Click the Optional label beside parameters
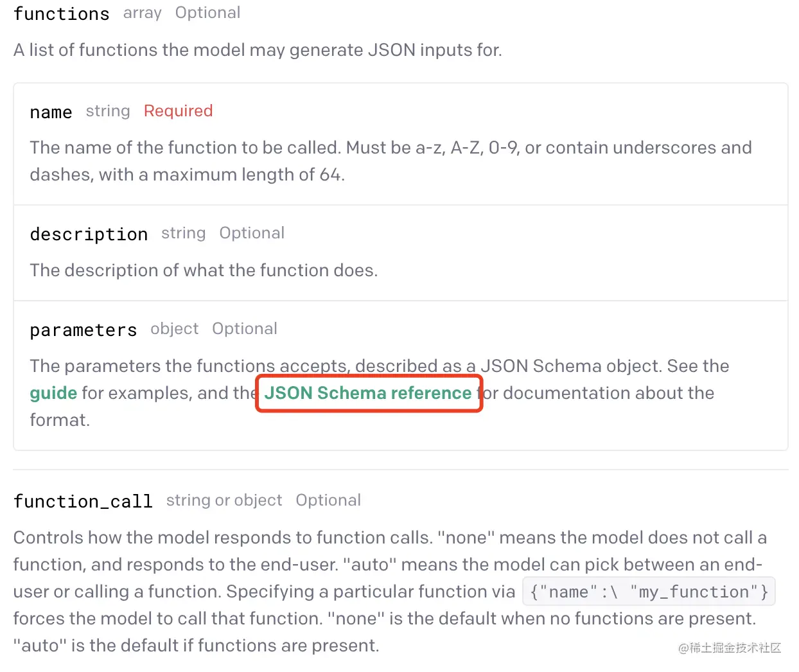This screenshot has height=672, width=799. point(245,329)
